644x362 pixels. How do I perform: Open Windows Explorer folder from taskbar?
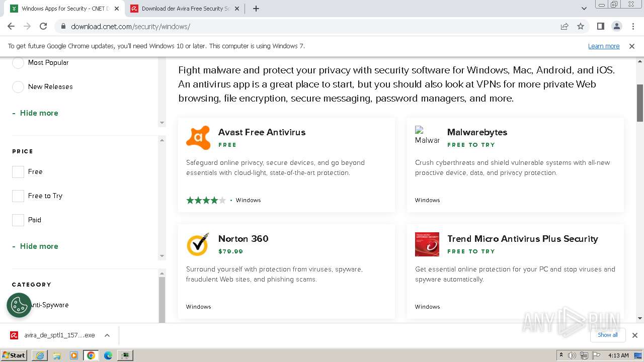click(57, 355)
